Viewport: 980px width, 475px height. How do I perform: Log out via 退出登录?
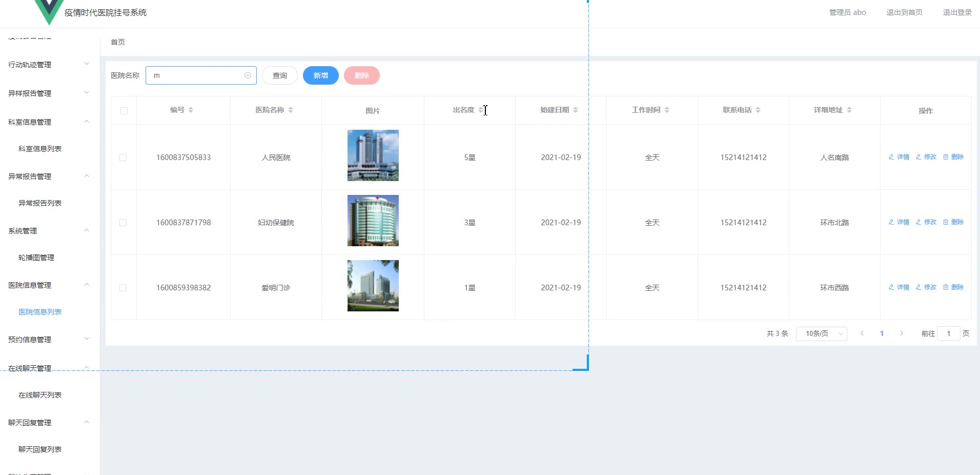[x=957, y=12]
